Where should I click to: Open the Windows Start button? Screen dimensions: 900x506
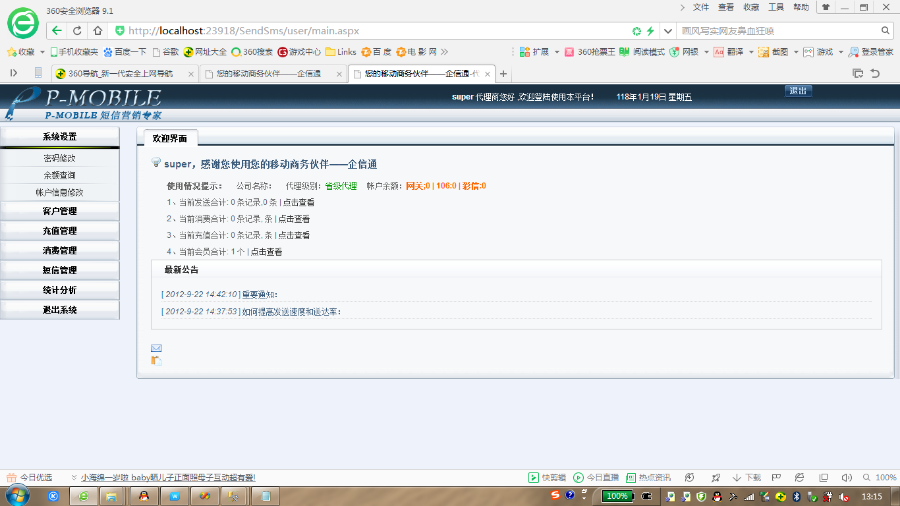(x=17, y=496)
